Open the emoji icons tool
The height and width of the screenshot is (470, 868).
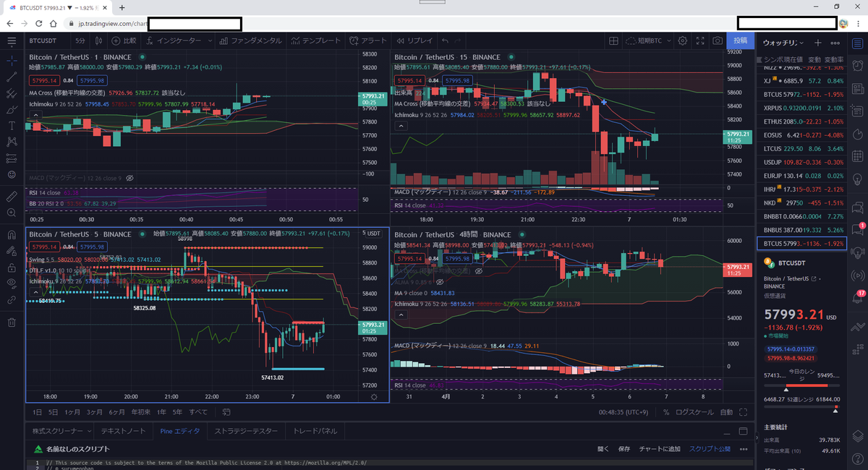point(11,175)
